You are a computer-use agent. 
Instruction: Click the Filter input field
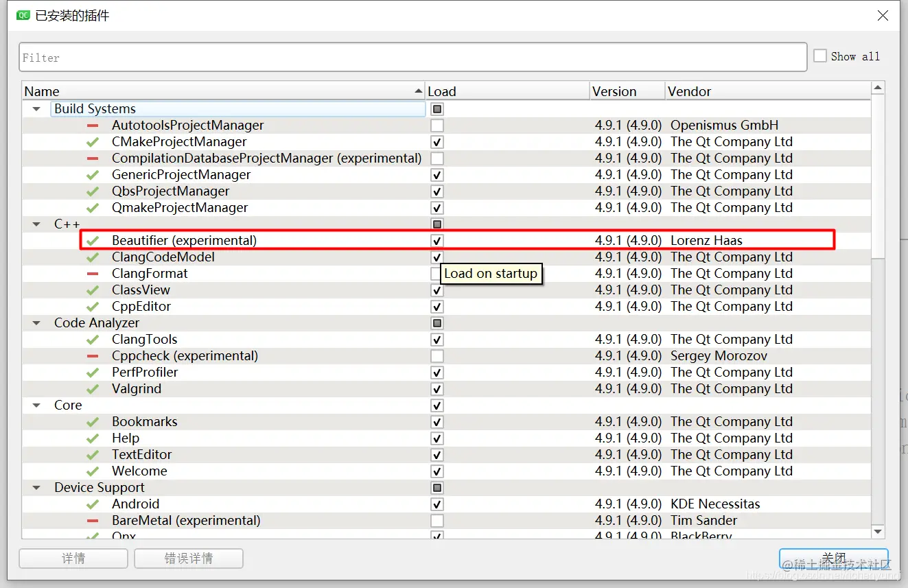(x=412, y=57)
